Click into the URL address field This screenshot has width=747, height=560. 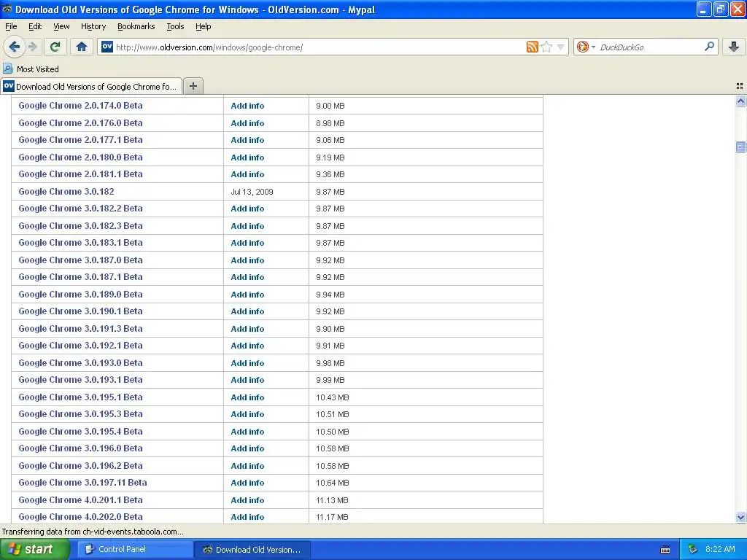point(320,47)
